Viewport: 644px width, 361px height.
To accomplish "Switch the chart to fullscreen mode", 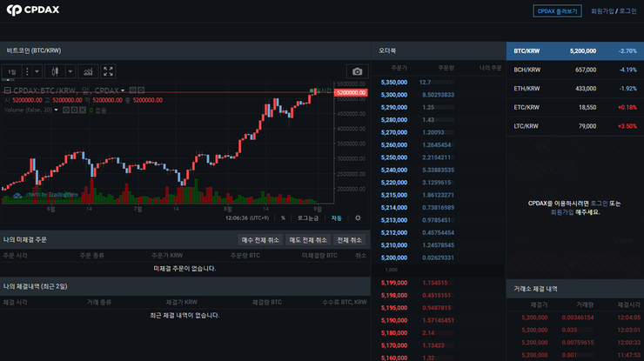I will [x=108, y=71].
